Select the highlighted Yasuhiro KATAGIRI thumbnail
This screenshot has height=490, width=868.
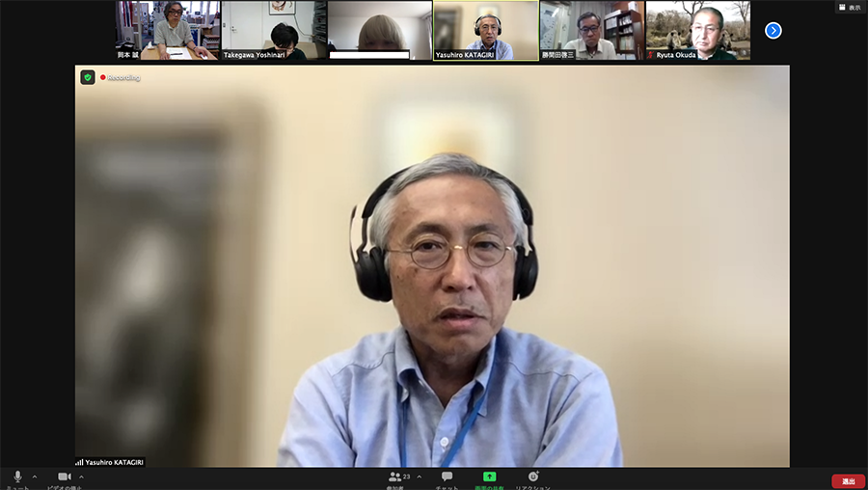[485, 30]
